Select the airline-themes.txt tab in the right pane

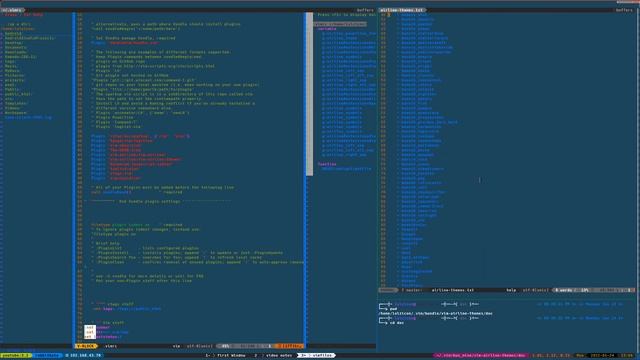(x=402, y=10)
